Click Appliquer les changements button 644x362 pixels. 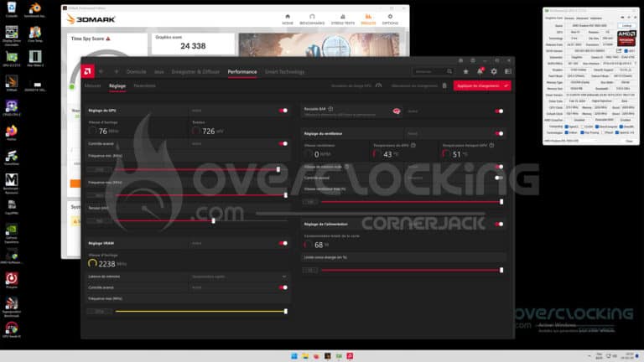(x=482, y=85)
